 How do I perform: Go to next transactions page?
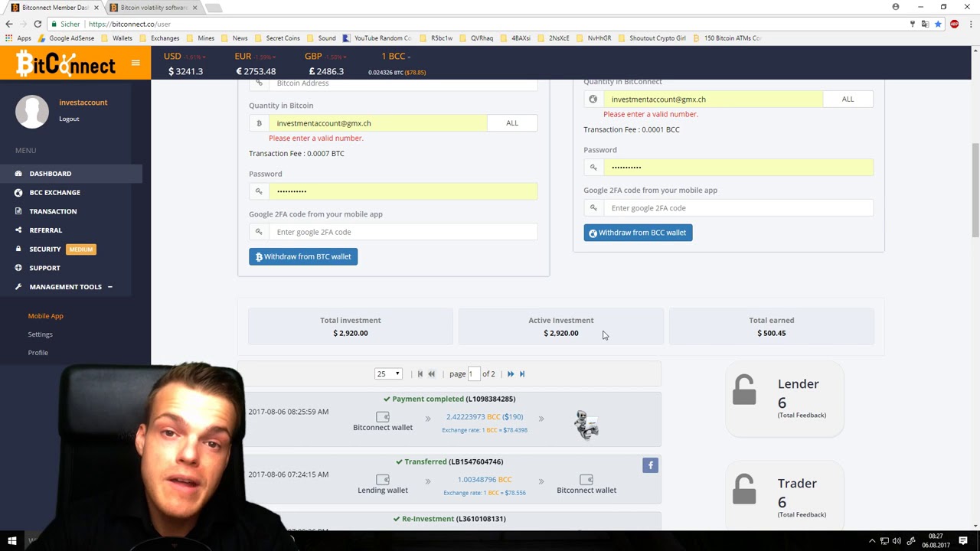click(x=511, y=373)
